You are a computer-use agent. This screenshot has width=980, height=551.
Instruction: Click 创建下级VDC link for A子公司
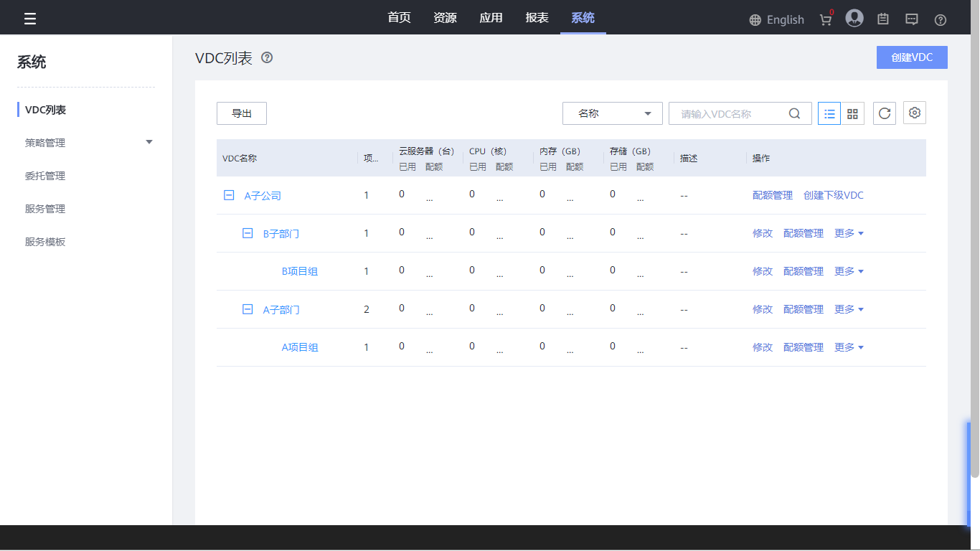click(834, 195)
